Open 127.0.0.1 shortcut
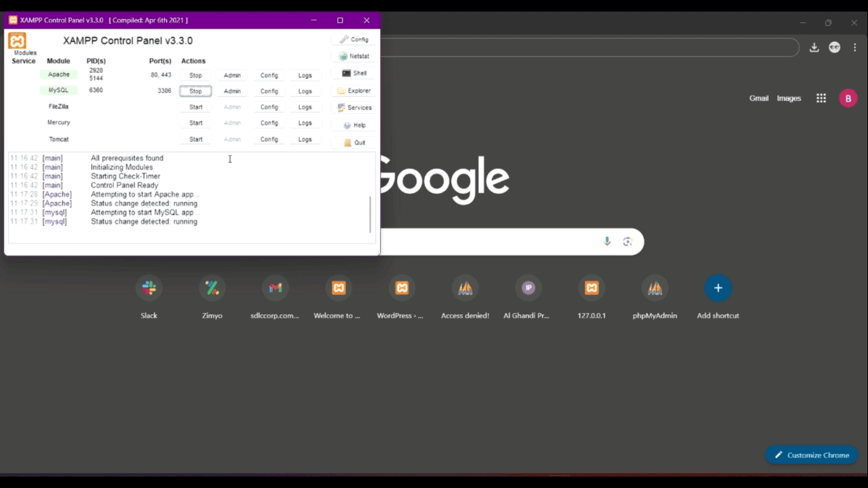 tap(592, 288)
